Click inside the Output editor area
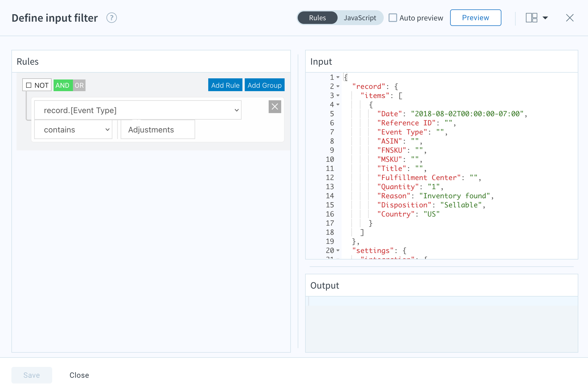The image size is (588, 384). click(442, 324)
